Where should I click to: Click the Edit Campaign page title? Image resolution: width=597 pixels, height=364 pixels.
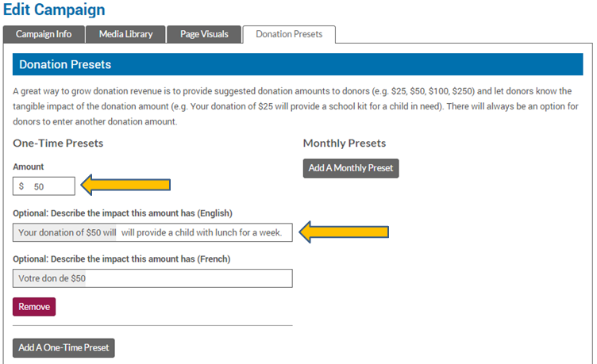(x=54, y=10)
